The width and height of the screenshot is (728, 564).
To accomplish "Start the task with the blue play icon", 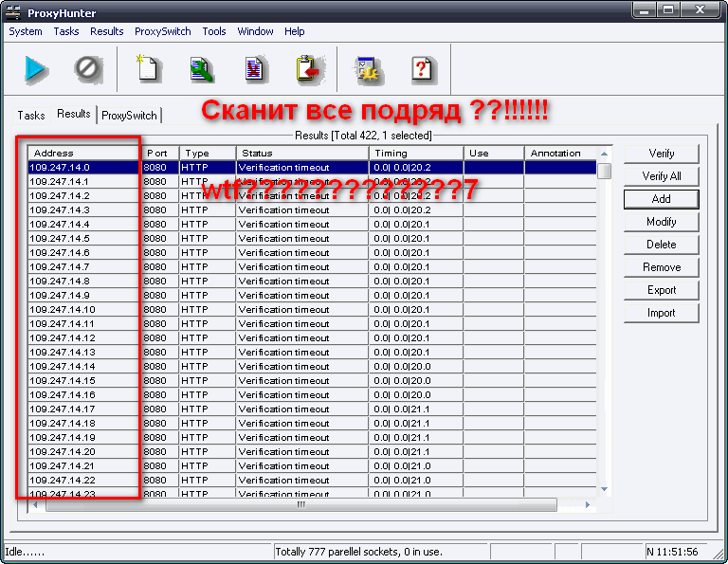I will click(35, 69).
